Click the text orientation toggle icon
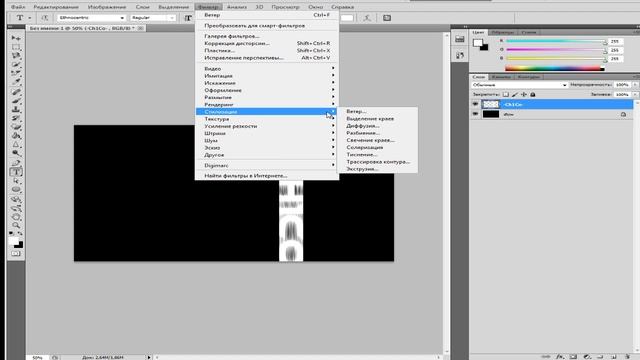This screenshot has height=360, width=640. pyautogui.click(x=45, y=18)
